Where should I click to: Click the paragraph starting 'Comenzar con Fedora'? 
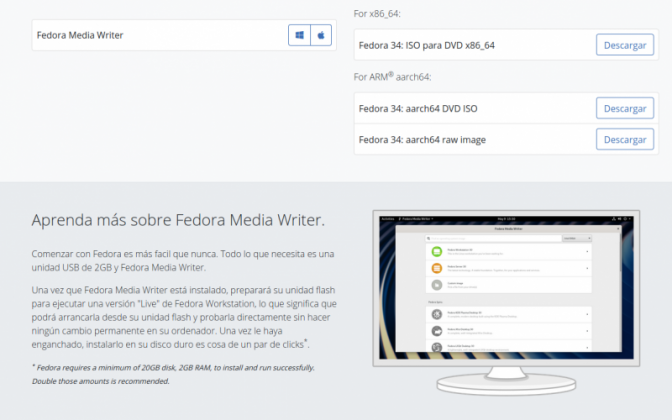pos(183,261)
